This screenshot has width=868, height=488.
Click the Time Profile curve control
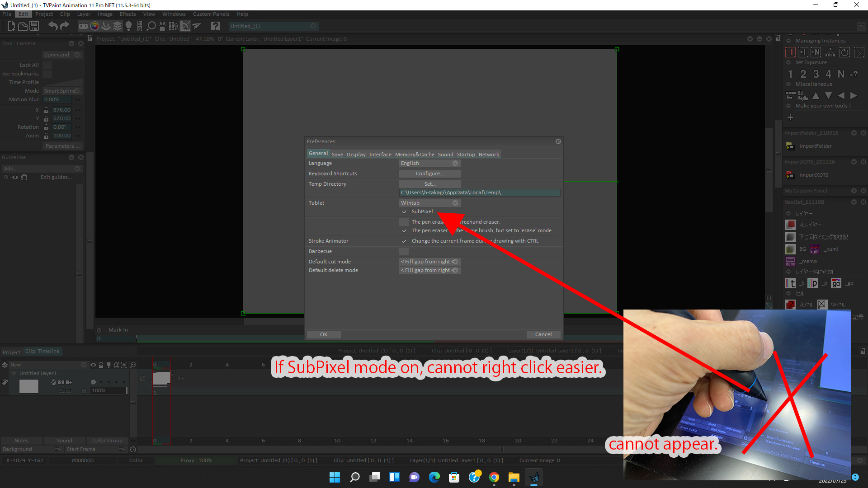63,83
